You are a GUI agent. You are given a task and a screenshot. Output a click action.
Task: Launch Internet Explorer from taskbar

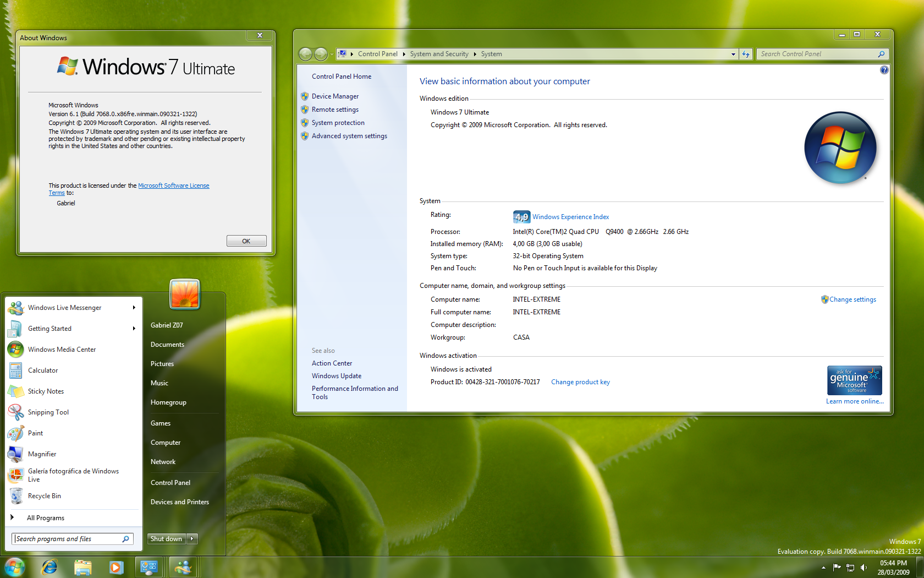[50, 567]
